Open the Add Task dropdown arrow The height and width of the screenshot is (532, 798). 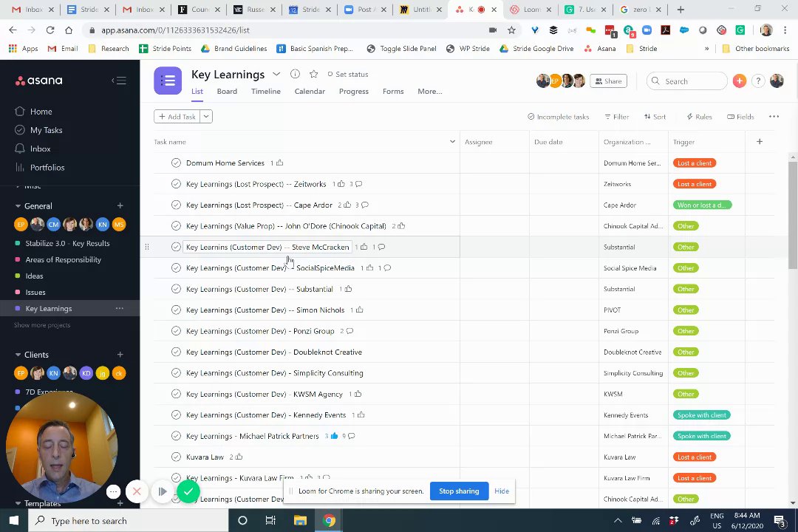coord(206,117)
